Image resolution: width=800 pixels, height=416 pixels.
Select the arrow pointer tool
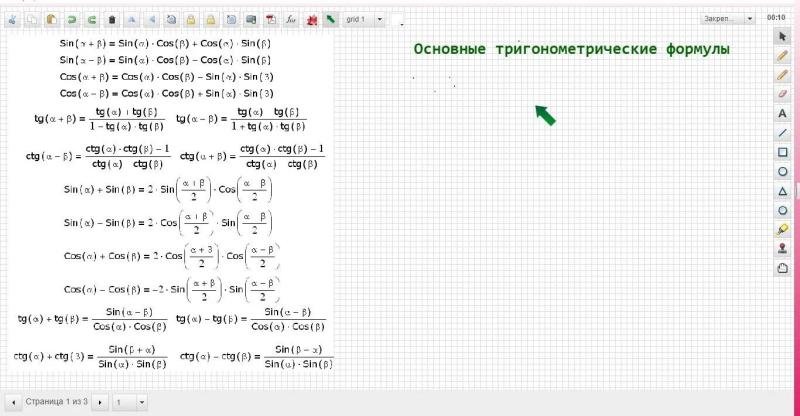[x=782, y=37]
